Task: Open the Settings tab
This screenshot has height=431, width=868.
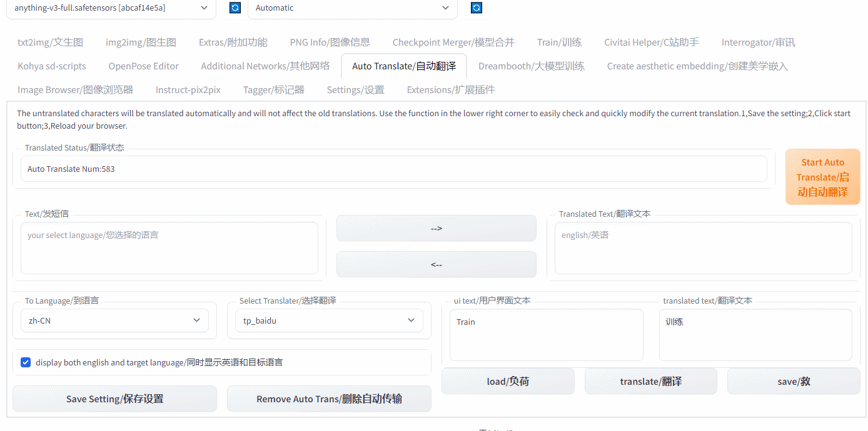Action: pyautogui.click(x=355, y=89)
